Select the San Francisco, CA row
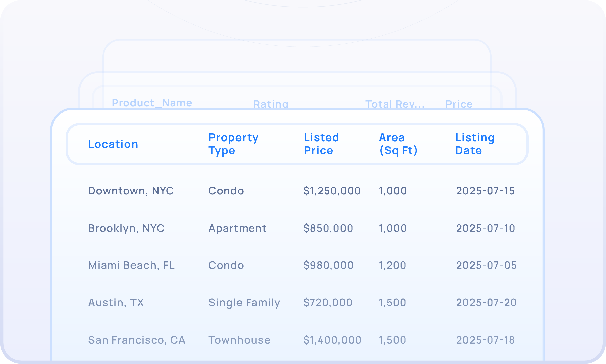This screenshot has height=364, width=606. point(137,340)
